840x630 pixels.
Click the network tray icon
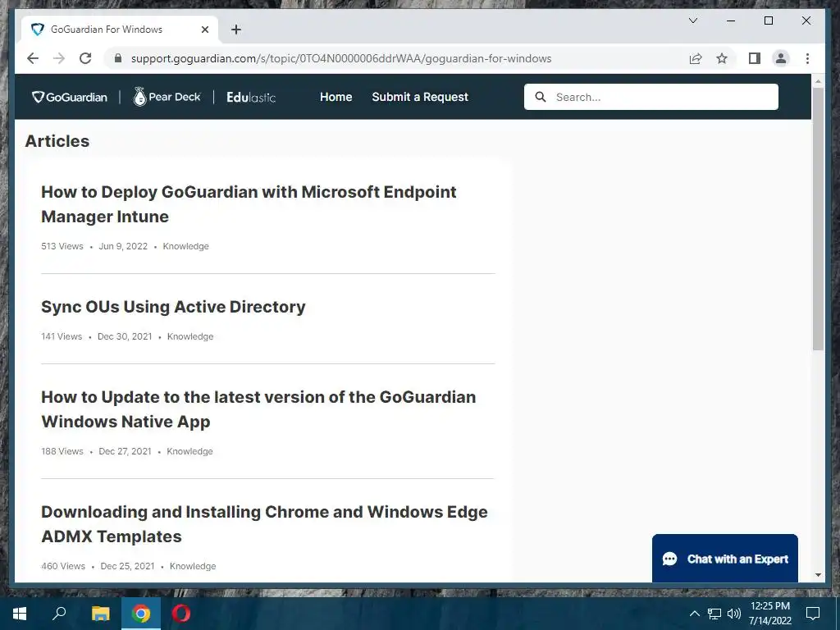714,614
